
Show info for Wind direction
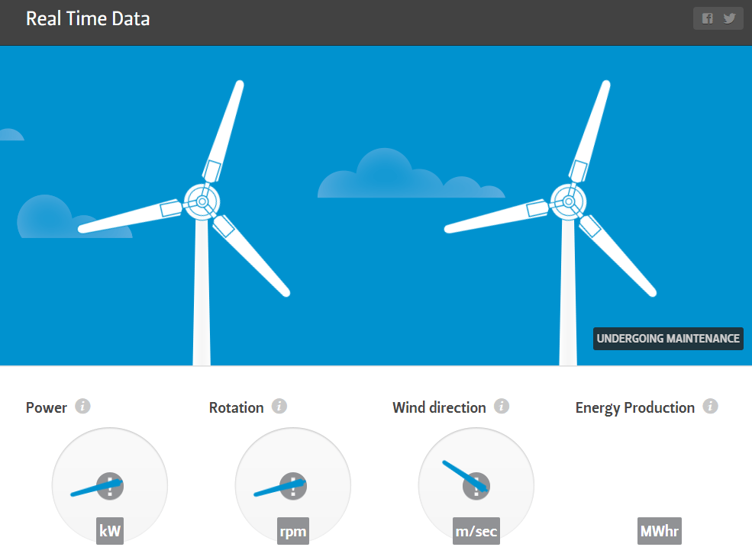tap(502, 406)
